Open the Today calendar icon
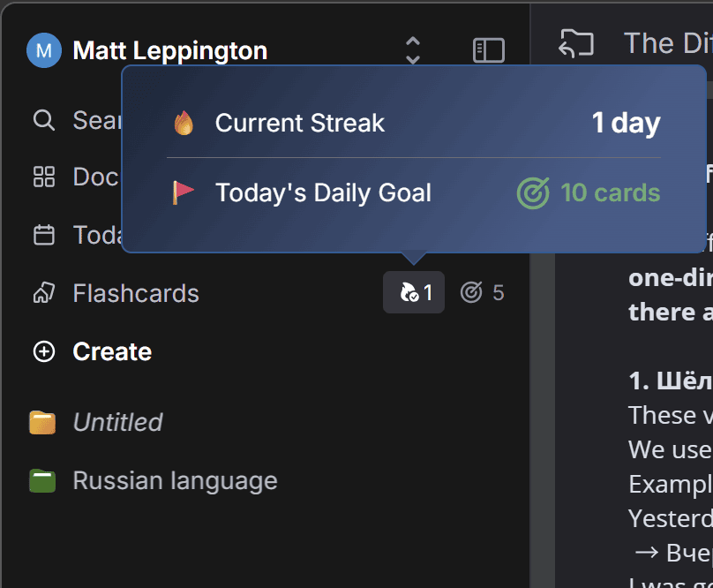 44,235
